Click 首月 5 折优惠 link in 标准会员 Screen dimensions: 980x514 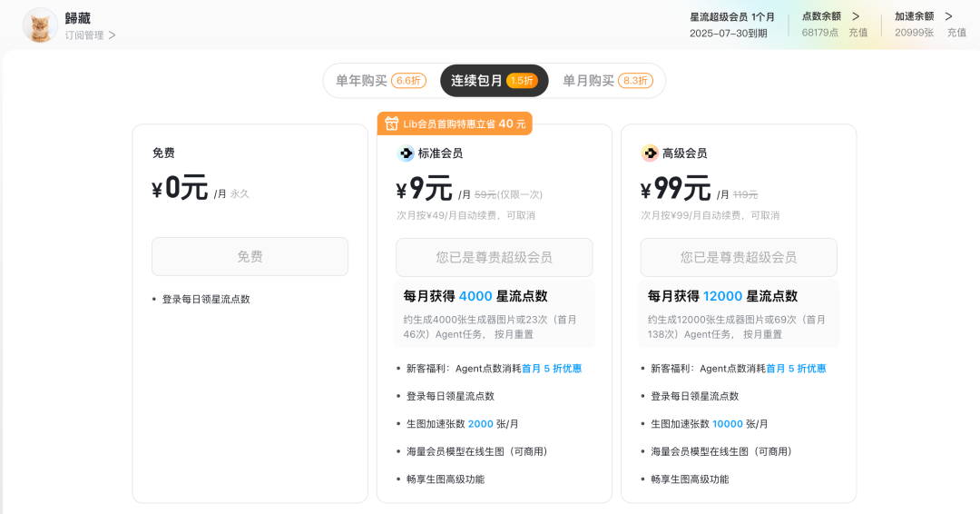pyautogui.click(x=552, y=369)
